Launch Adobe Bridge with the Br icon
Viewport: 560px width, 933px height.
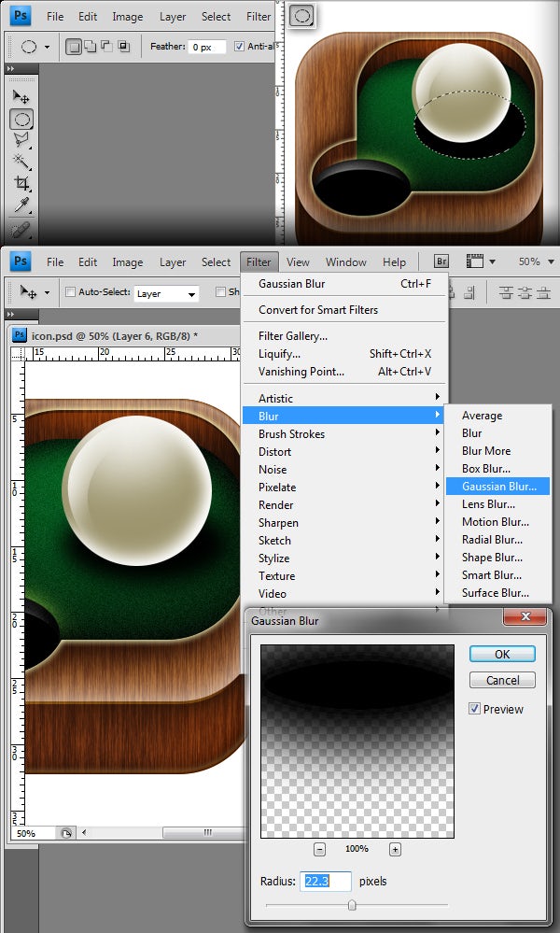442,262
